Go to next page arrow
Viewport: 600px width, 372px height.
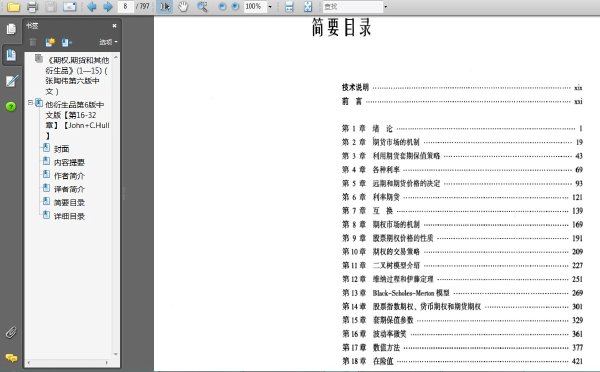pyautogui.click(x=108, y=7)
